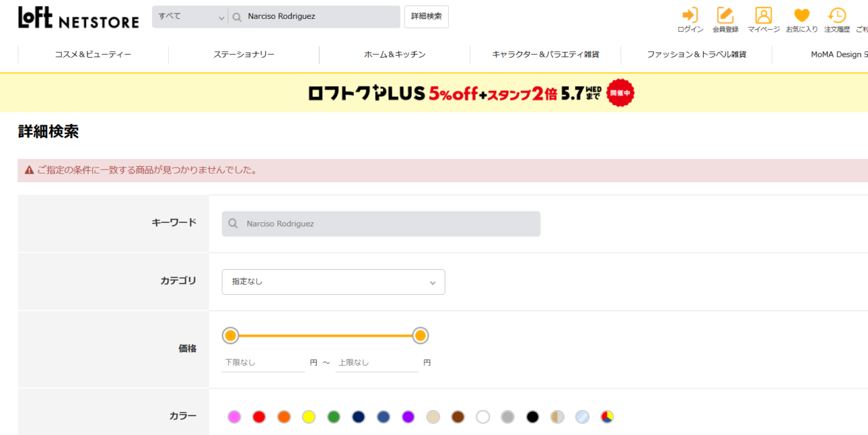The width and height of the screenshot is (868, 435).
Task: Click the lower price limit (下限なし) field
Action: (263, 362)
